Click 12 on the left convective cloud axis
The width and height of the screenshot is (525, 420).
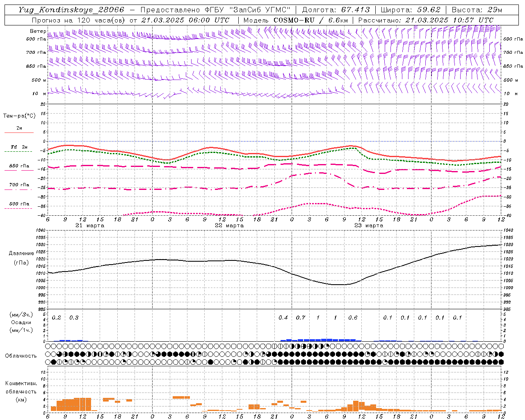[43, 372]
